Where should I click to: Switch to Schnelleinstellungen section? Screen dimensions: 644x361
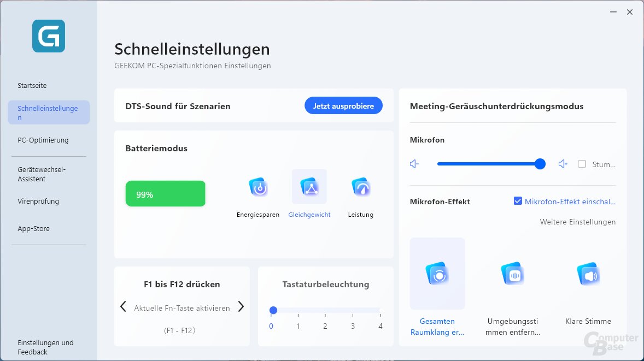(49, 113)
